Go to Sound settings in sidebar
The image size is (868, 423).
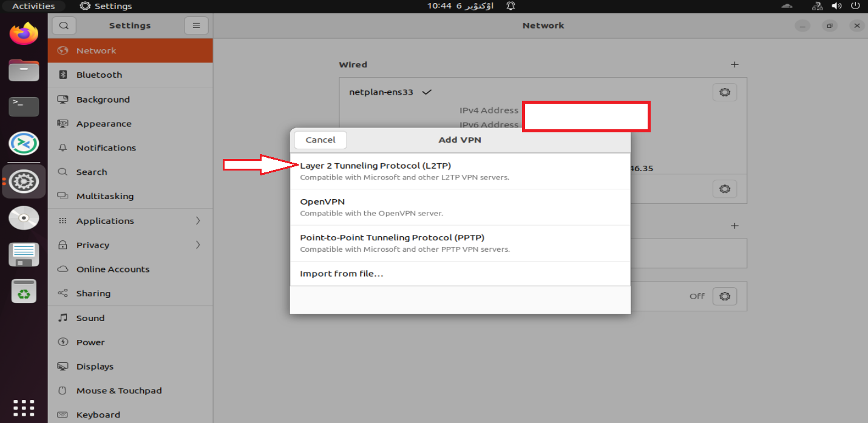point(90,318)
